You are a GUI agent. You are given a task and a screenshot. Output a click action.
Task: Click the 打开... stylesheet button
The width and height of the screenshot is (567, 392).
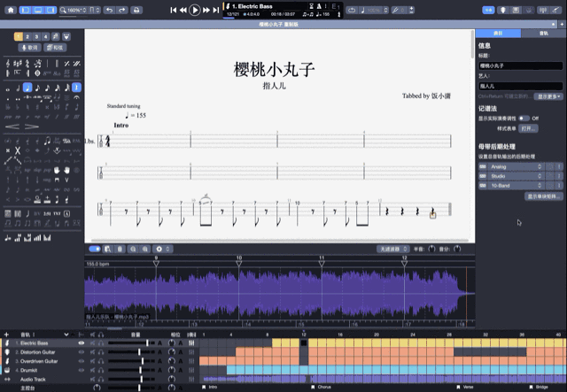529,128
